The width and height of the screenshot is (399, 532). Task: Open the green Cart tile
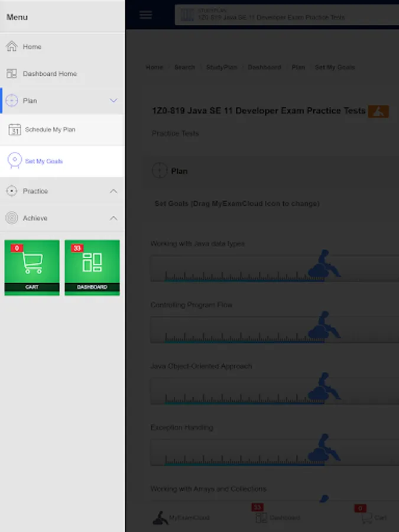(32, 268)
